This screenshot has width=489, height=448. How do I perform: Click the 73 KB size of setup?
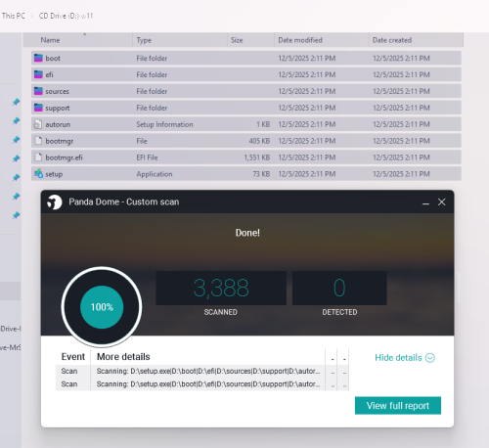point(261,174)
